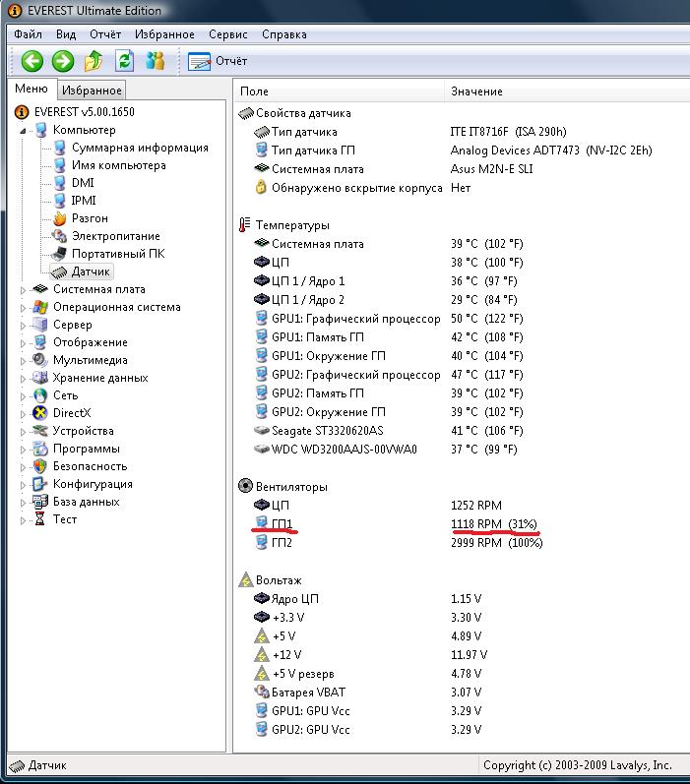Select the GPU2: GPU Vcc row

tap(368, 730)
